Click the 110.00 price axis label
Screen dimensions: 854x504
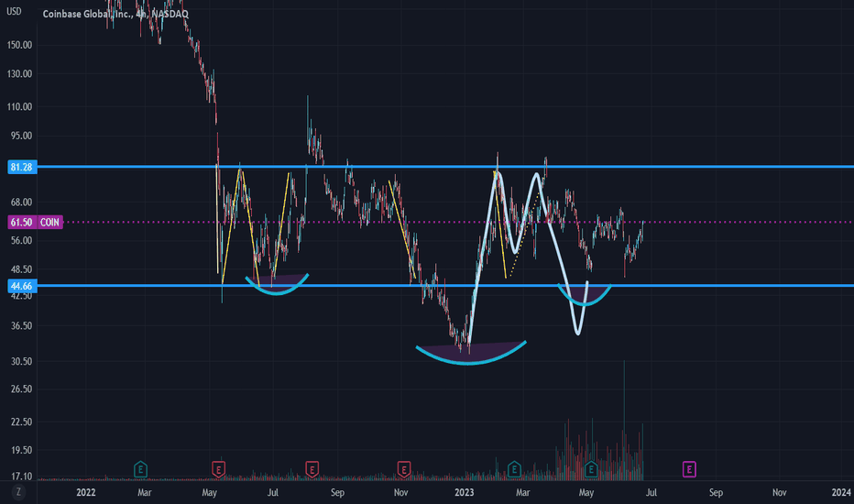click(x=19, y=107)
